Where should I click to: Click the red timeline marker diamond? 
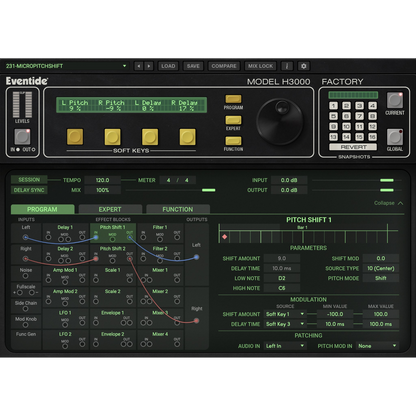click(225, 237)
